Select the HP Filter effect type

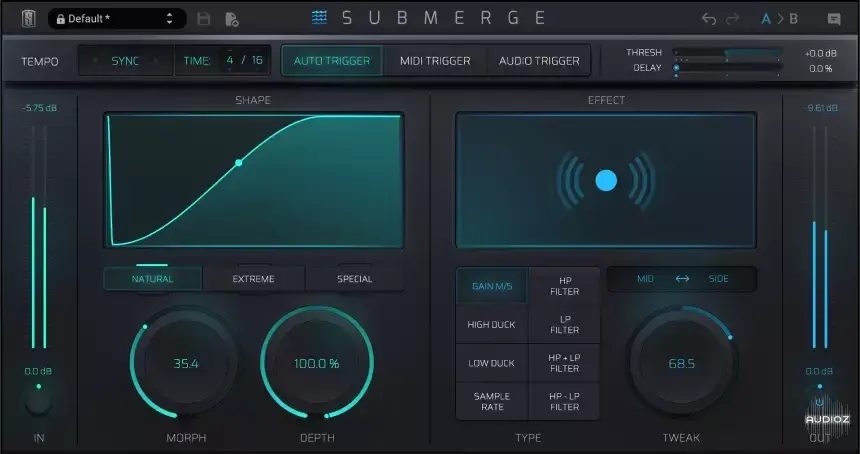[564, 286]
